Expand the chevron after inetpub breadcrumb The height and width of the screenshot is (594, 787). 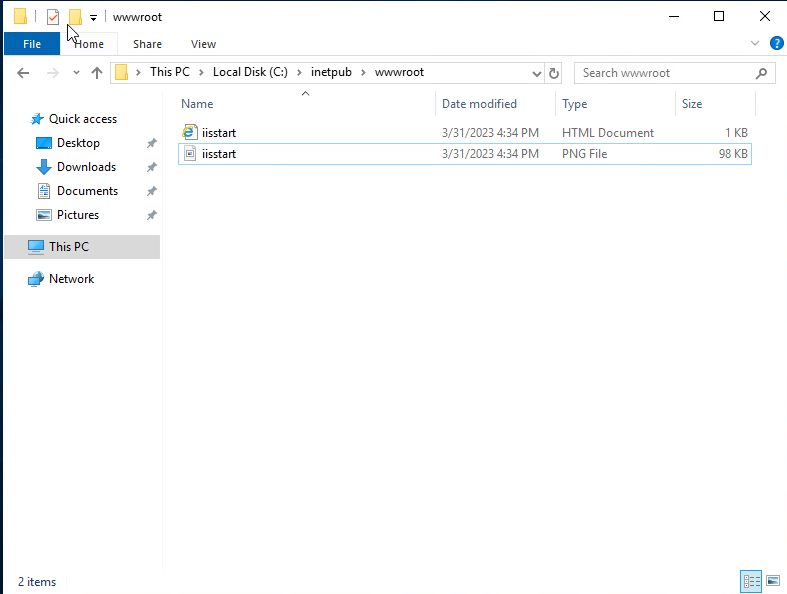coord(363,73)
